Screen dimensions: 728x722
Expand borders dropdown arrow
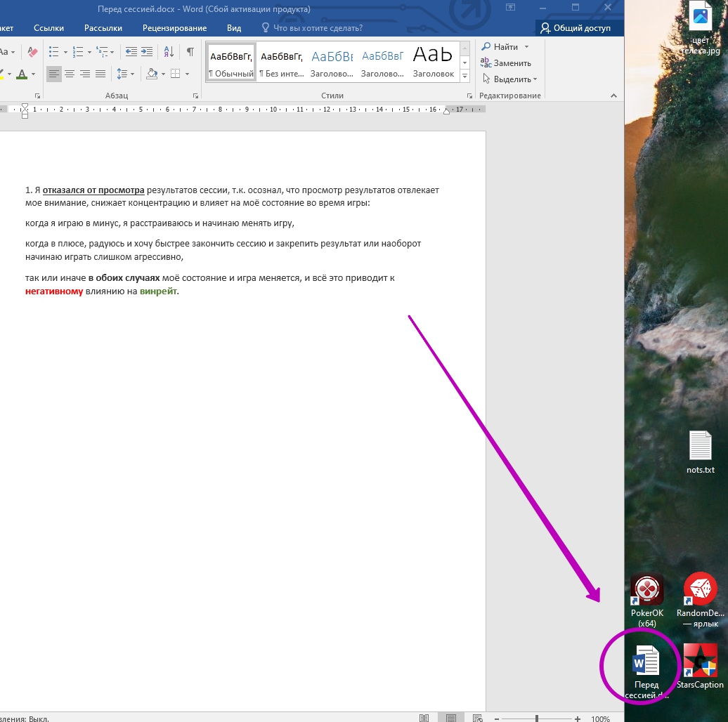pyautogui.click(x=187, y=74)
